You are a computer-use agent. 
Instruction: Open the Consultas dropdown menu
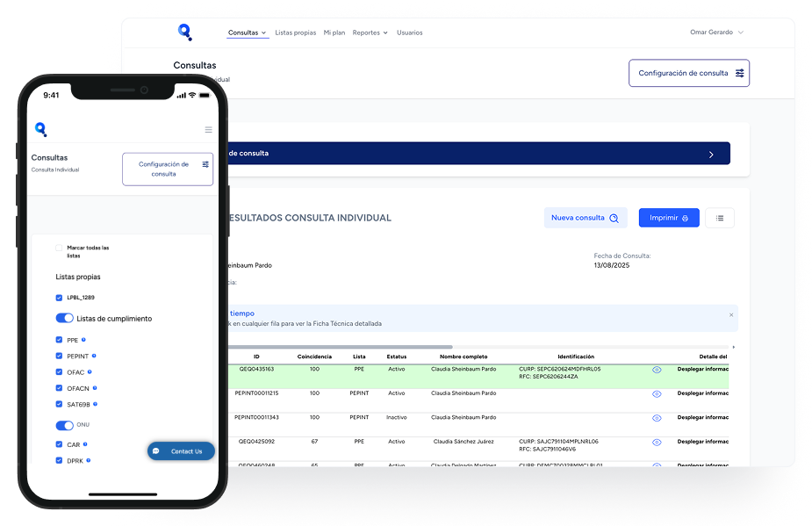click(x=247, y=32)
